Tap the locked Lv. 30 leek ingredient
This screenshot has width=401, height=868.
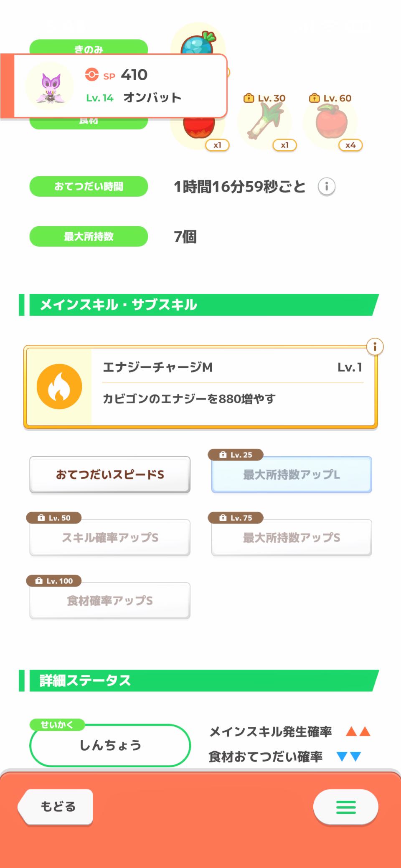tap(265, 121)
